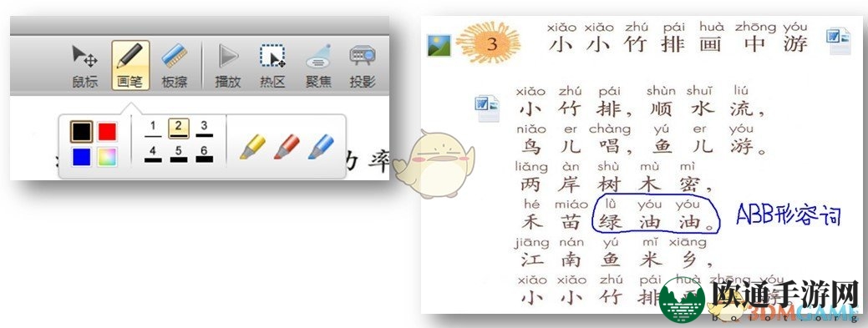Pick the black color swatch
Image resolution: width=868 pixels, height=328 pixels.
pyautogui.click(x=81, y=132)
